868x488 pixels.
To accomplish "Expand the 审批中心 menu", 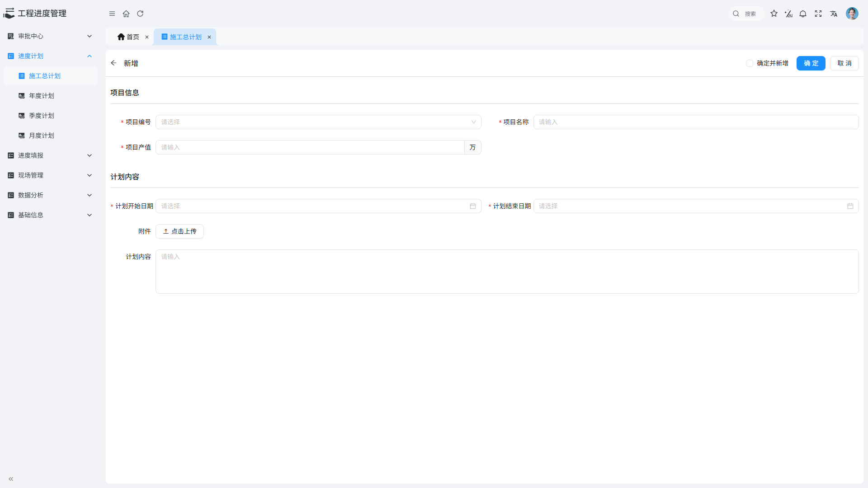I will click(50, 36).
